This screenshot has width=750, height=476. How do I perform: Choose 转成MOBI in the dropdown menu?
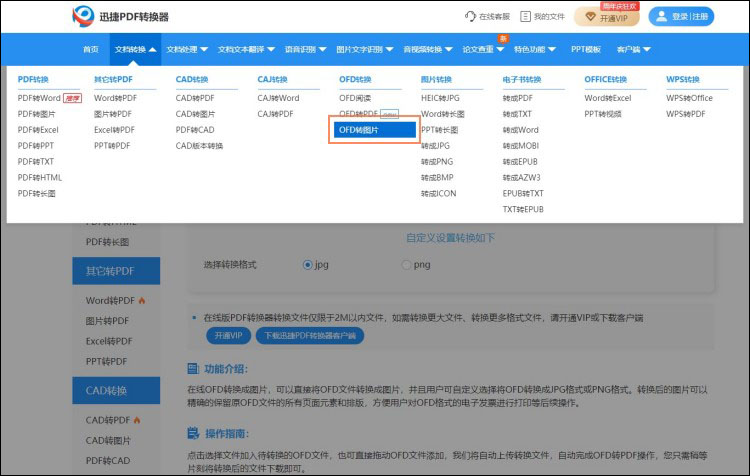pos(521,145)
